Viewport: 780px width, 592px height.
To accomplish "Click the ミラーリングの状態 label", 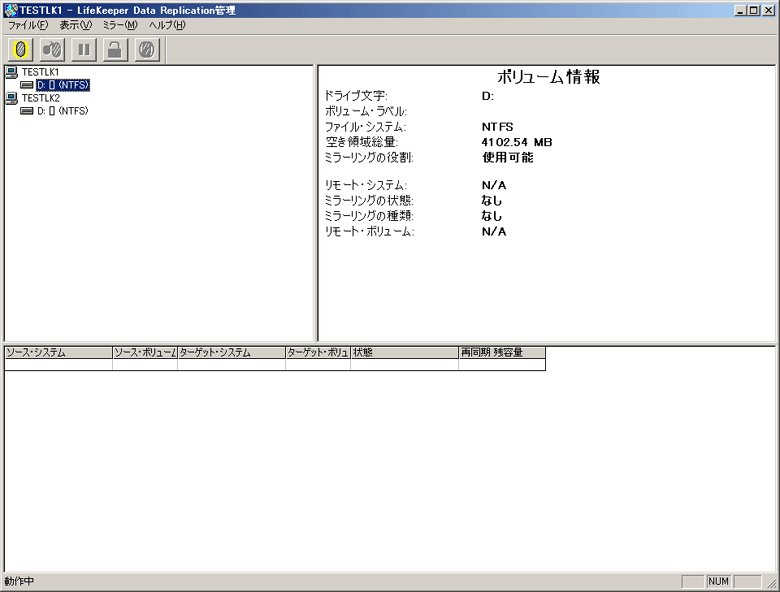I will pyautogui.click(x=369, y=201).
